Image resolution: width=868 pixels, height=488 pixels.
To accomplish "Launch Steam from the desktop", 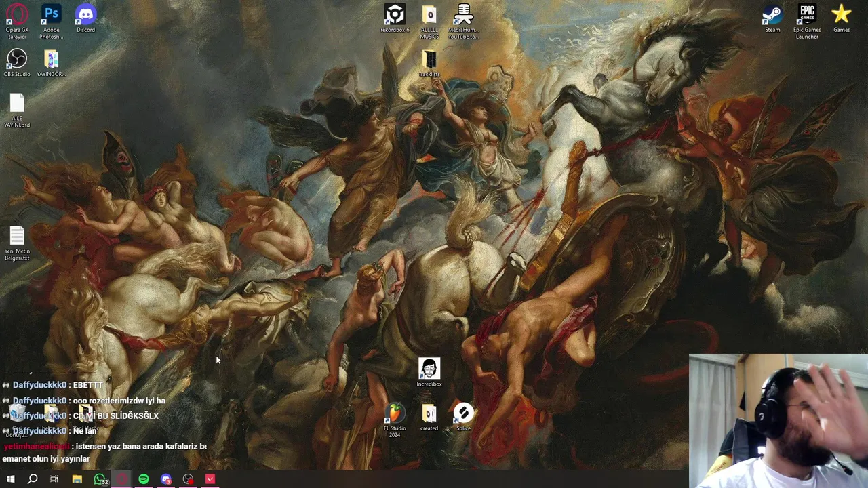I will click(x=772, y=18).
